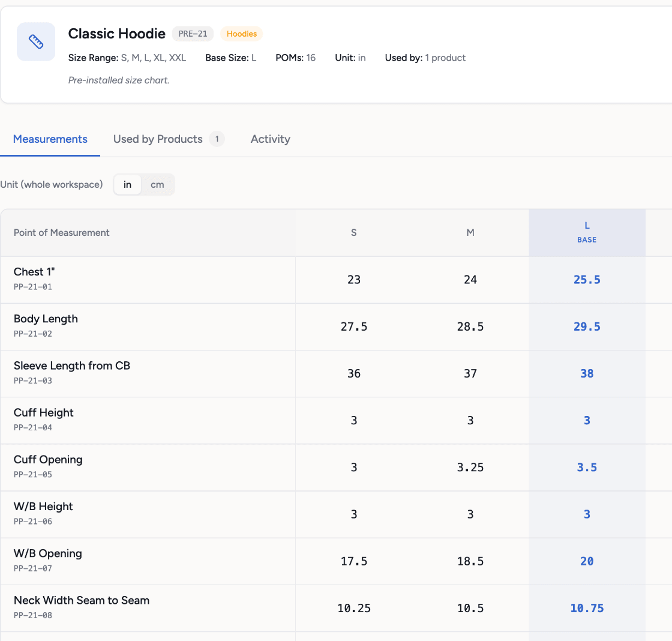Select the Chest 1" row label
Viewport: 672px width, 641px height.
click(34, 272)
